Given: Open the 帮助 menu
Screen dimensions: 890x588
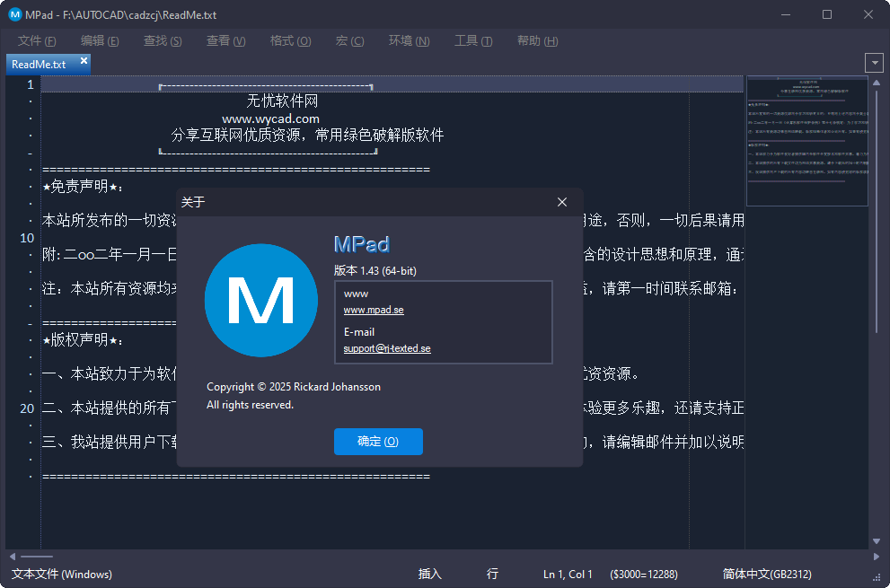Looking at the screenshot, I should tap(536, 40).
